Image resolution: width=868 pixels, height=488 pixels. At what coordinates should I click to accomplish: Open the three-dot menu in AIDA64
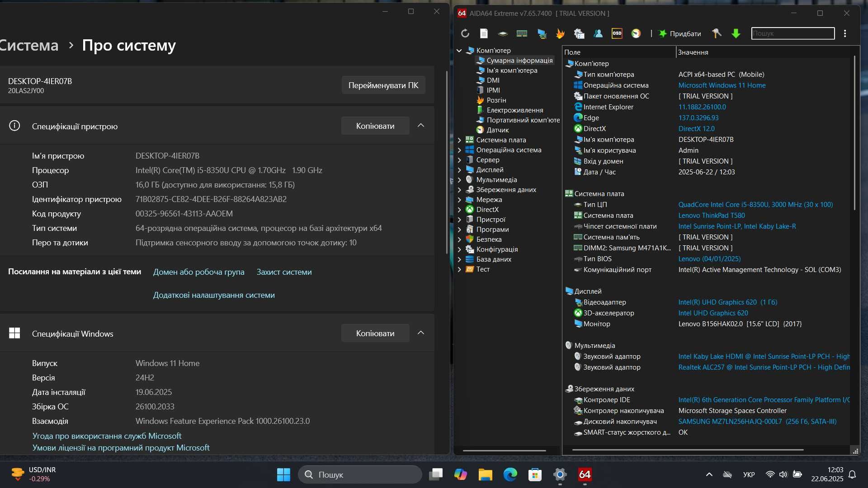point(845,33)
